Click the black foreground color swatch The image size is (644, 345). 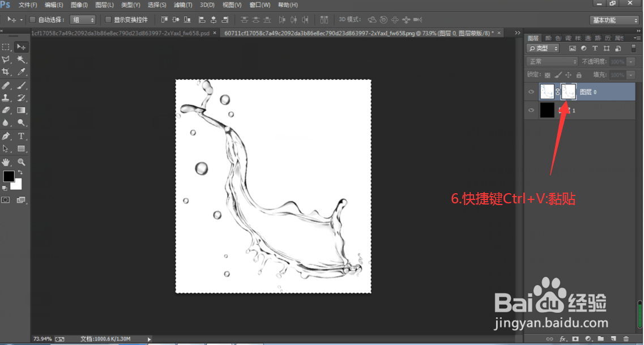click(8, 176)
